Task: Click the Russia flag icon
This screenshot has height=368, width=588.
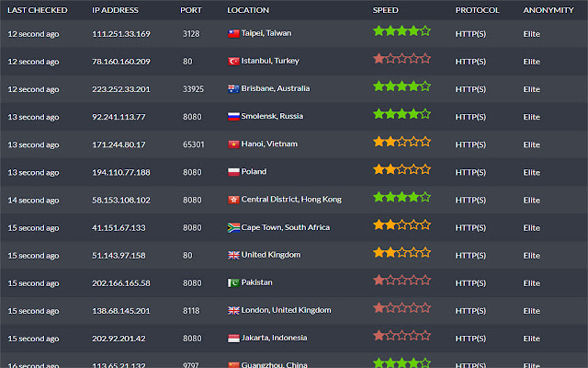Action: click(233, 117)
